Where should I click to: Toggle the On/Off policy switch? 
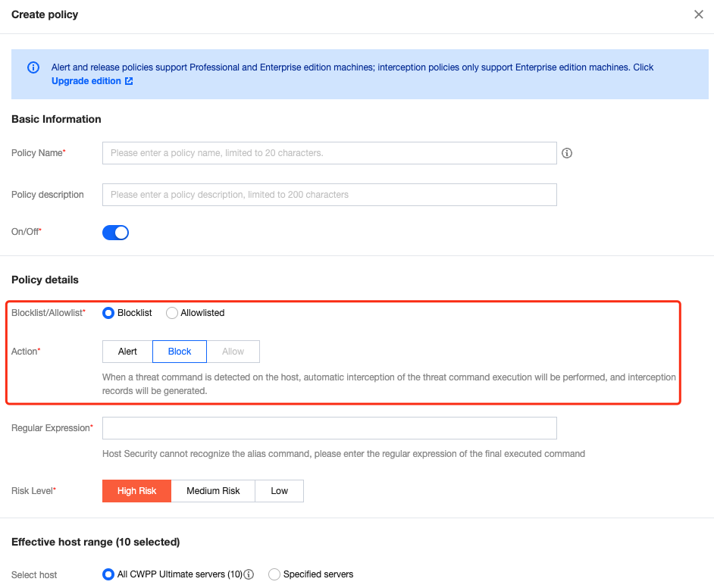pyautogui.click(x=115, y=232)
